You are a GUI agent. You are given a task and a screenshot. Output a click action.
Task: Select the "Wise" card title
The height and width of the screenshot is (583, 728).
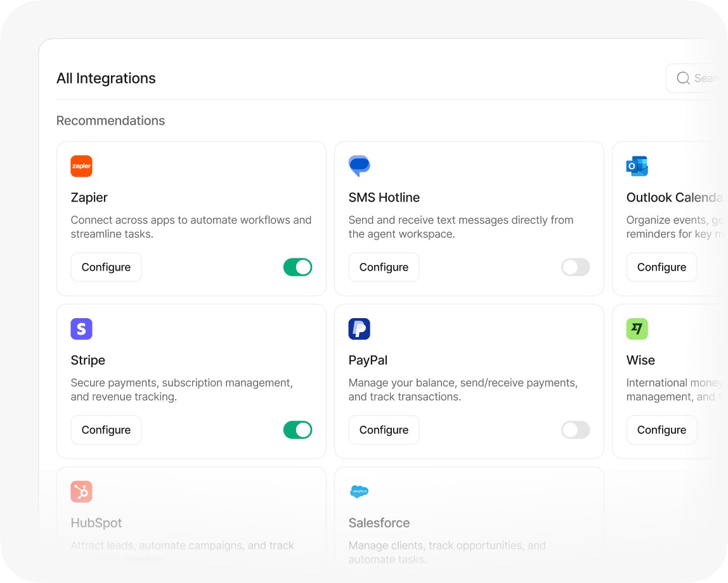point(640,361)
